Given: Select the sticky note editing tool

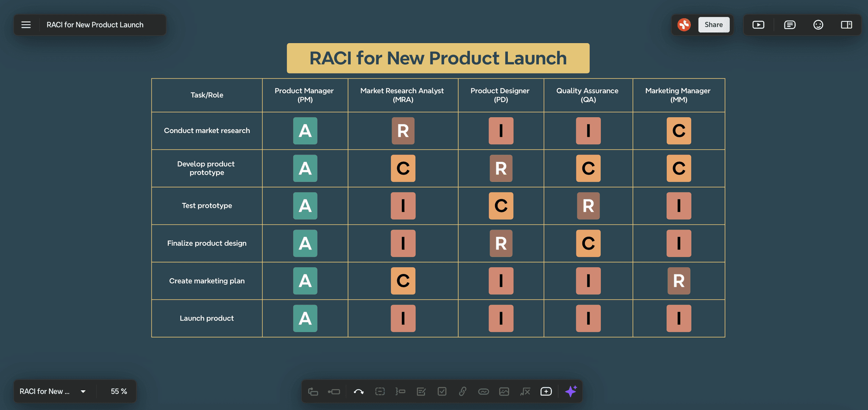Looking at the screenshot, I should click(x=421, y=391).
